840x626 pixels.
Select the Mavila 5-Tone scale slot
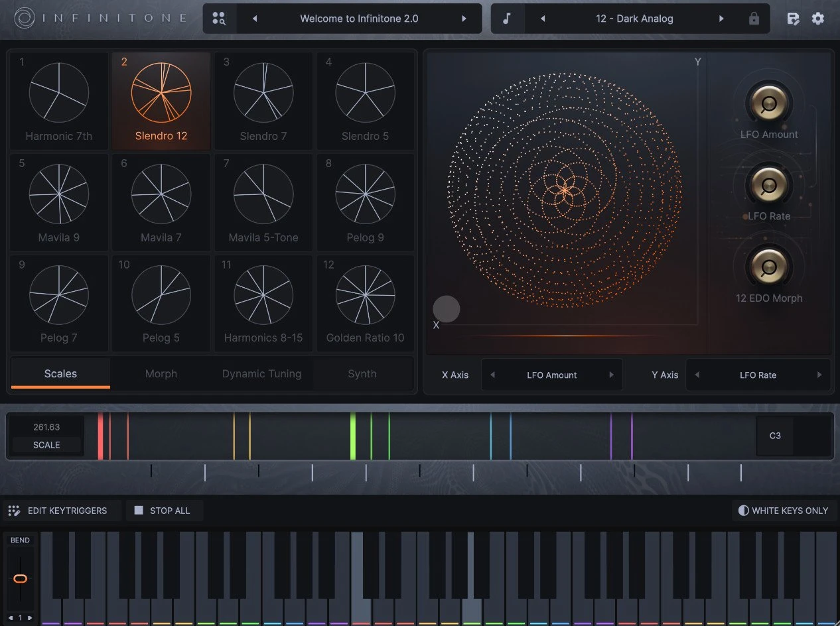point(263,202)
